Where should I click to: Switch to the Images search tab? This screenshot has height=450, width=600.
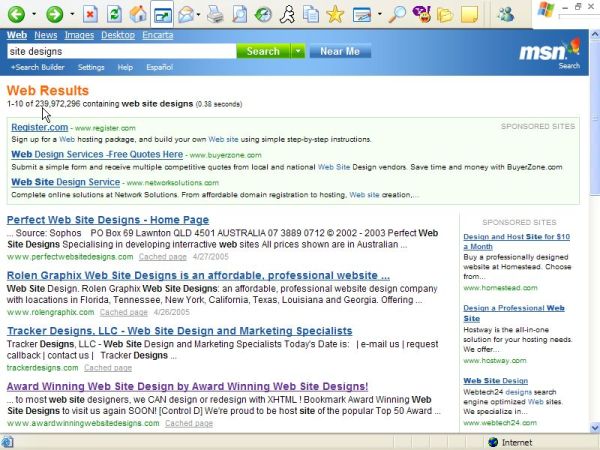[x=79, y=35]
